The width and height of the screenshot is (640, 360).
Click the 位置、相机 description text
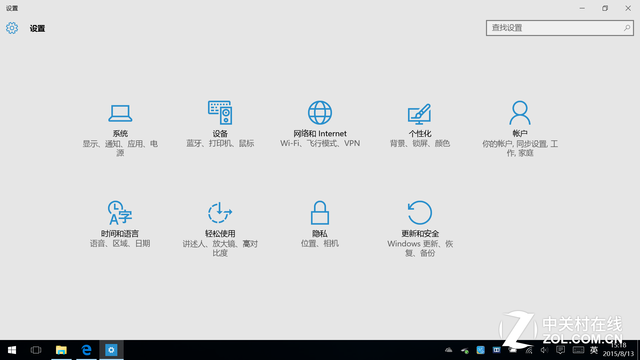pos(320,244)
